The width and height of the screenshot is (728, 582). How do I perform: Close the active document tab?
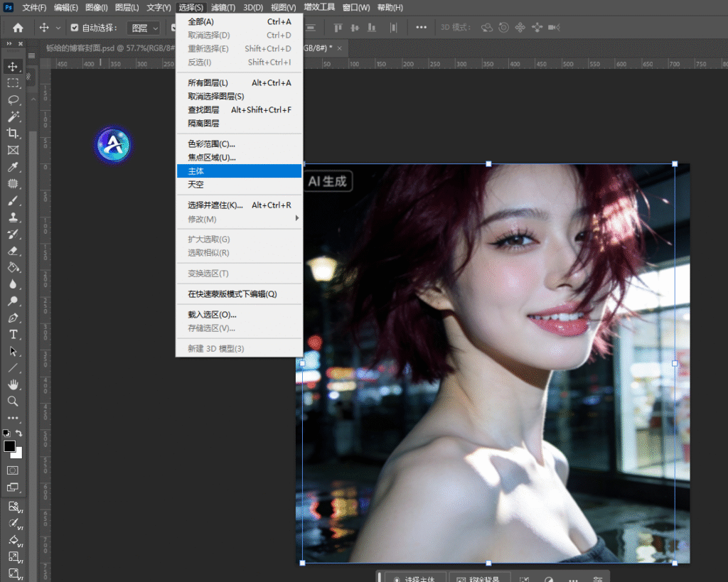pyautogui.click(x=340, y=48)
